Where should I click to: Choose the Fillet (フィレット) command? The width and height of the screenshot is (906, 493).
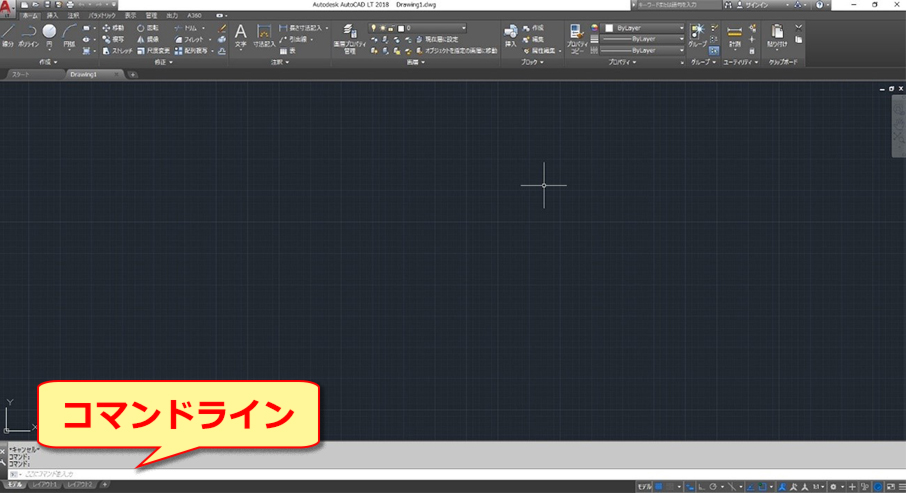(x=189, y=39)
